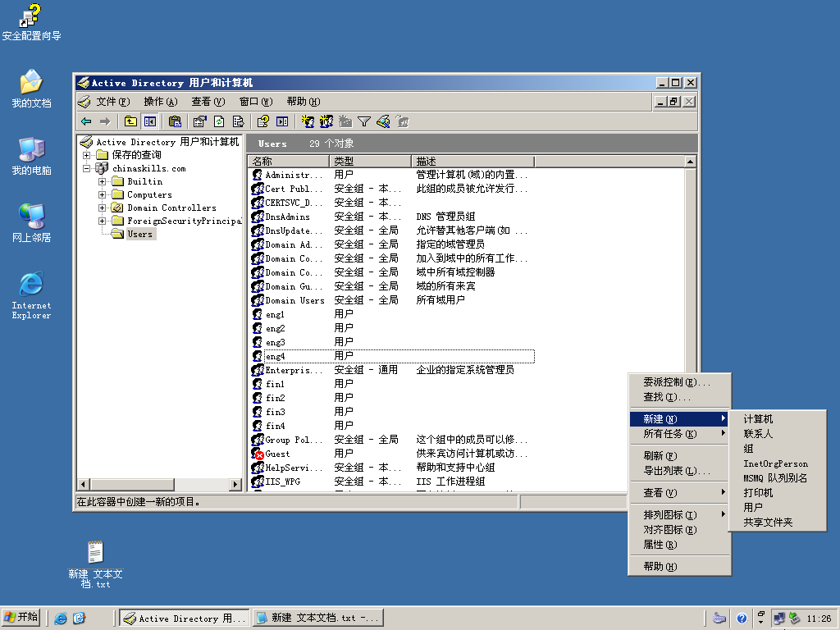The image size is (840, 630).
Task: Click the Up one level folder icon
Action: (x=130, y=121)
